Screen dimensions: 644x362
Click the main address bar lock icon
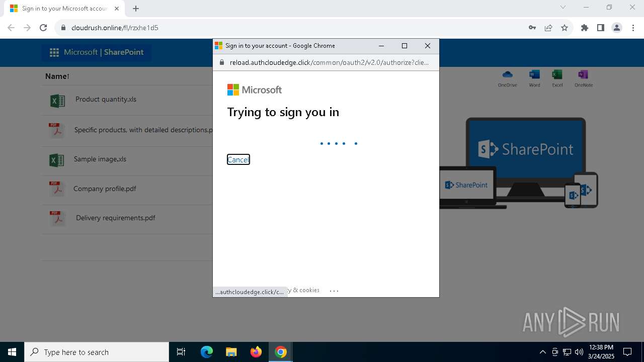(63, 28)
